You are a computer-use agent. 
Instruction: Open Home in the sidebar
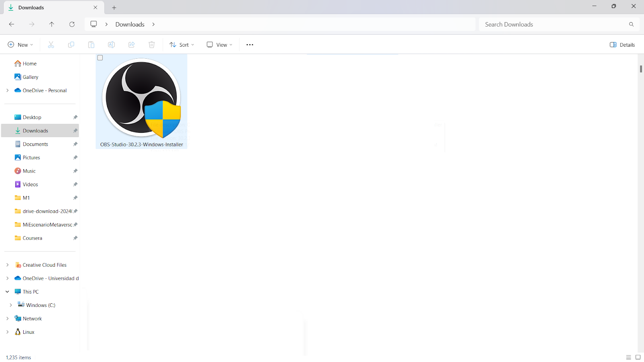coord(30,64)
